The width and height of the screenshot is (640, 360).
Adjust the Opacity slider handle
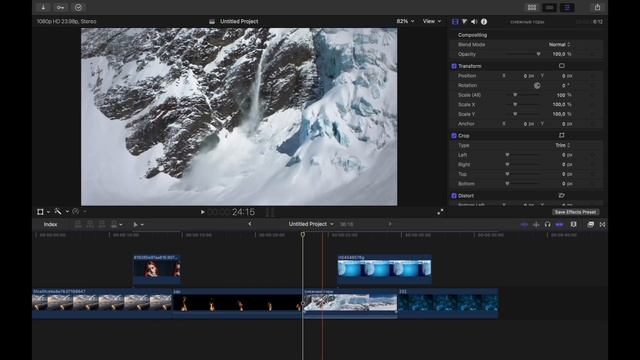[538, 54]
